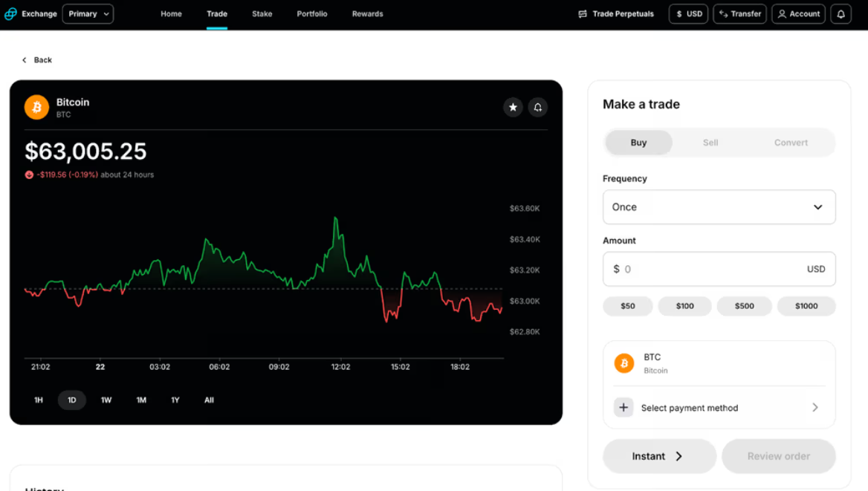Expand the Select payment method chevron

(x=815, y=407)
